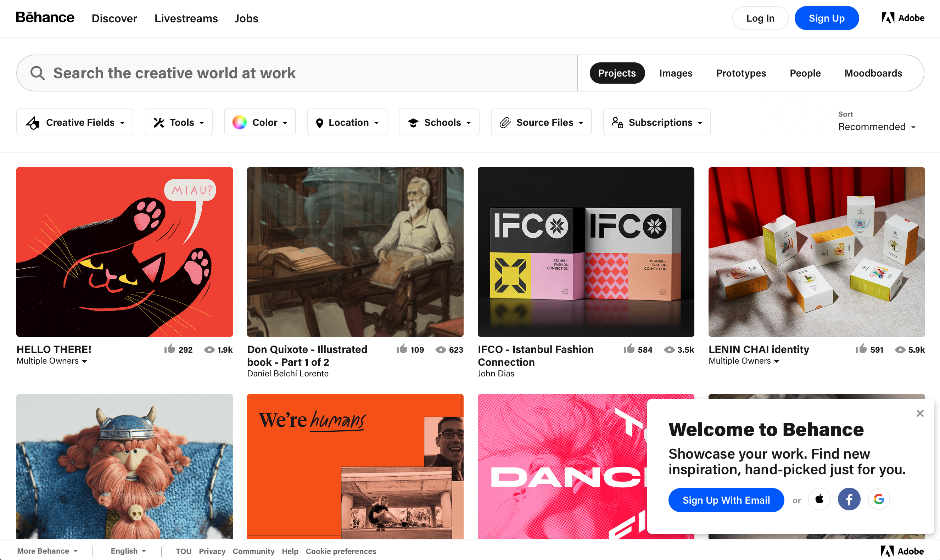Click the Adobe logo in header
Viewport: 940px width, 560px height.
(903, 18)
